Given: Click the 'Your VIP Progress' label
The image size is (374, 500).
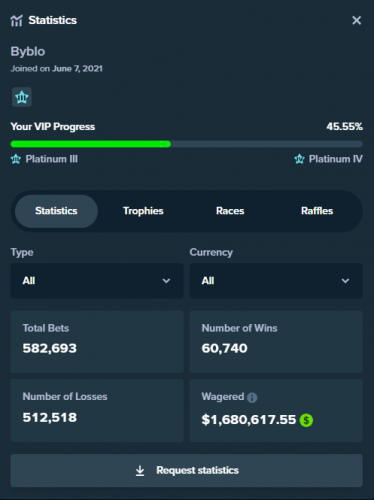Looking at the screenshot, I should pyautogui.click(x=53, y=127).
